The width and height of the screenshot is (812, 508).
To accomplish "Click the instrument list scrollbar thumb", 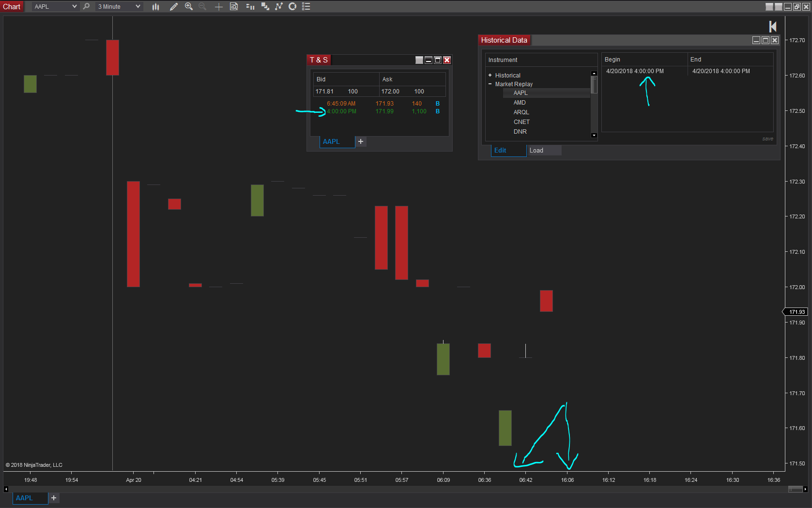I will (594, 85).
